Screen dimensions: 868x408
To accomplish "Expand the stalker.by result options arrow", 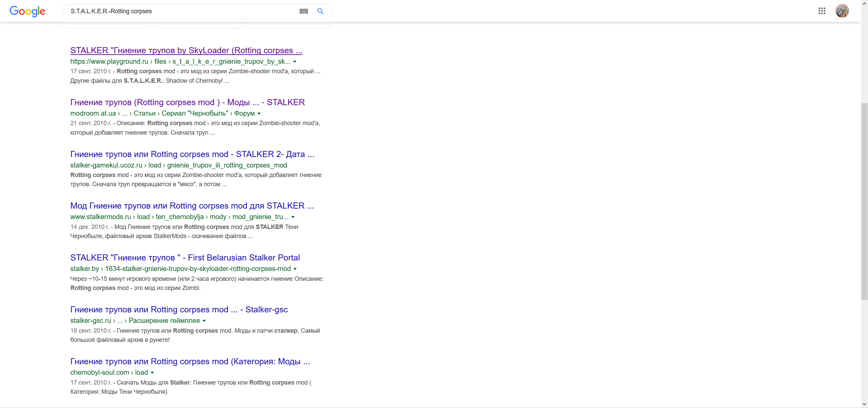I will coord(295,269).
